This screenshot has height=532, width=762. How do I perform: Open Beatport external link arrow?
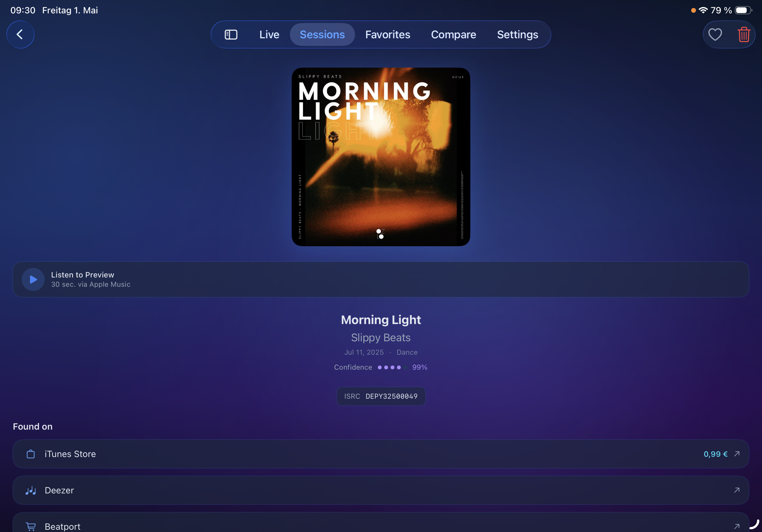(737, 526)
